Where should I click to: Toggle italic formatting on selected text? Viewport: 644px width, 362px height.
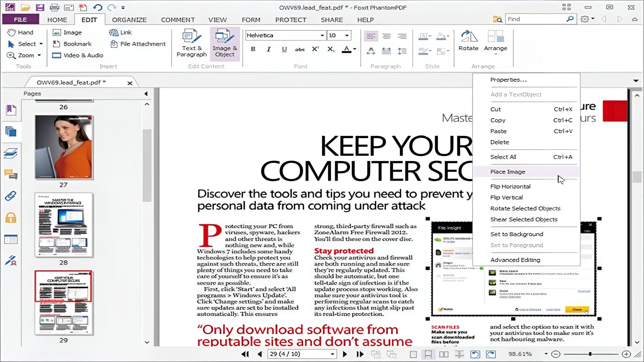click(268, 49)
